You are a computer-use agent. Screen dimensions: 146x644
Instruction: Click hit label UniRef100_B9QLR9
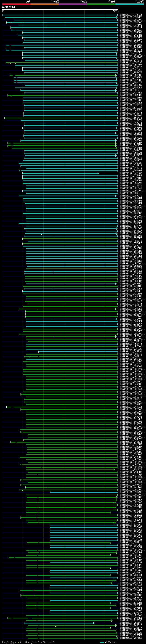(x=131, y=276)
